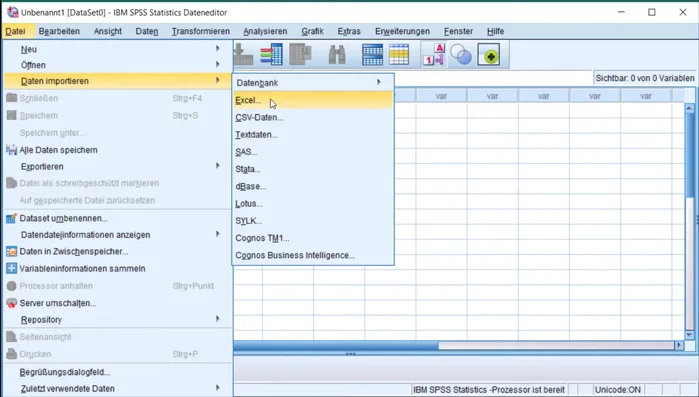Open the Hilfe menu
This screenshot has height=397, width=699.
click(495, 31)
